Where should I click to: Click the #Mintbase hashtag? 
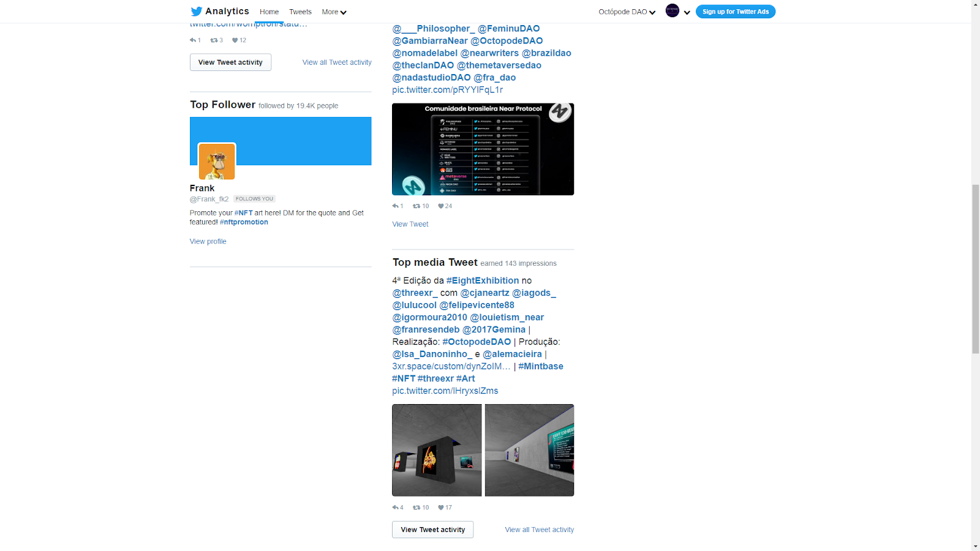point(541,366)
